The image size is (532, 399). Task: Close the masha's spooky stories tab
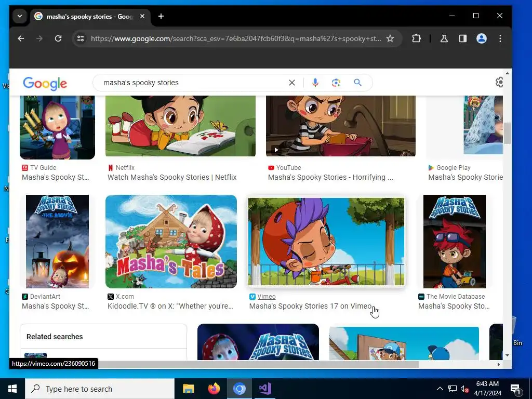pyautogui.click(x=142, y=16)
